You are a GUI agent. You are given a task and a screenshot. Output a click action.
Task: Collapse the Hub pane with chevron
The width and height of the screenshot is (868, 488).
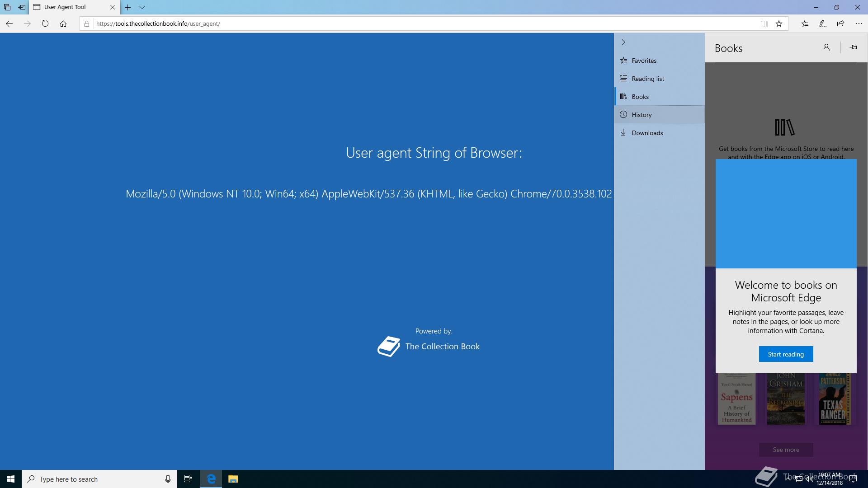[623, 42]
